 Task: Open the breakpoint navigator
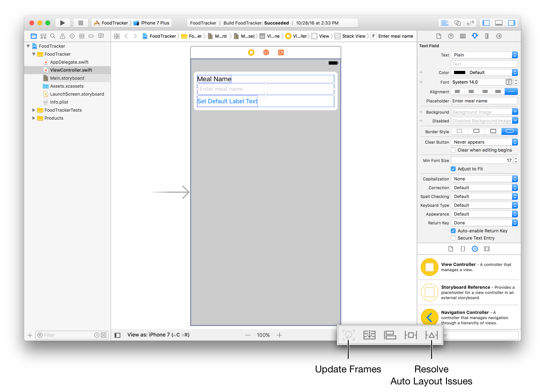91,36
